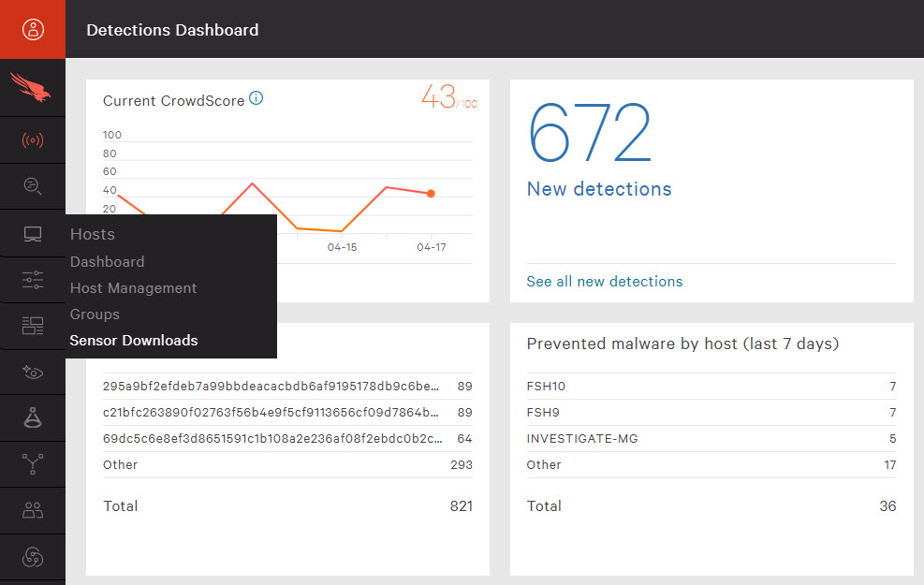Image resolution: width=924 pixels, height=585 pixels.
Task: Click the CrowdStrike Falcon logo
Action: pyautogui.click(x=32, y=87)
